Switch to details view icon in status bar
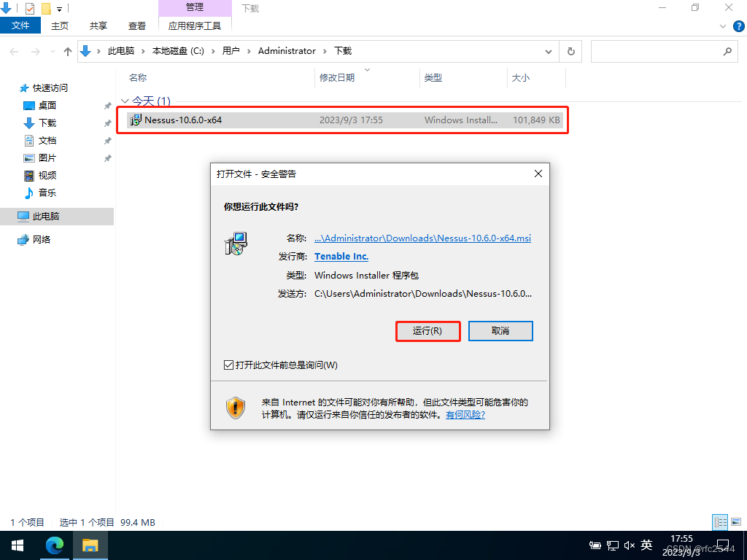The width and height of the screenshot is (747, 560). point(720,522)
